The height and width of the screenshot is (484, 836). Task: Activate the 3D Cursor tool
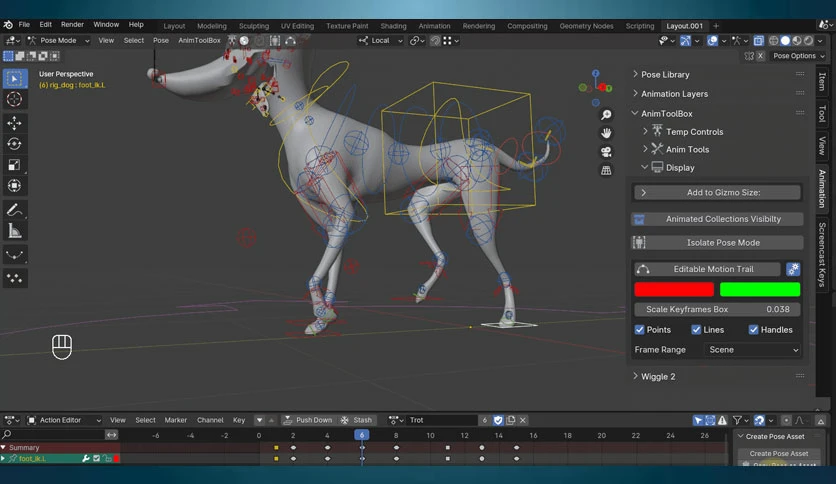(14, 99)
